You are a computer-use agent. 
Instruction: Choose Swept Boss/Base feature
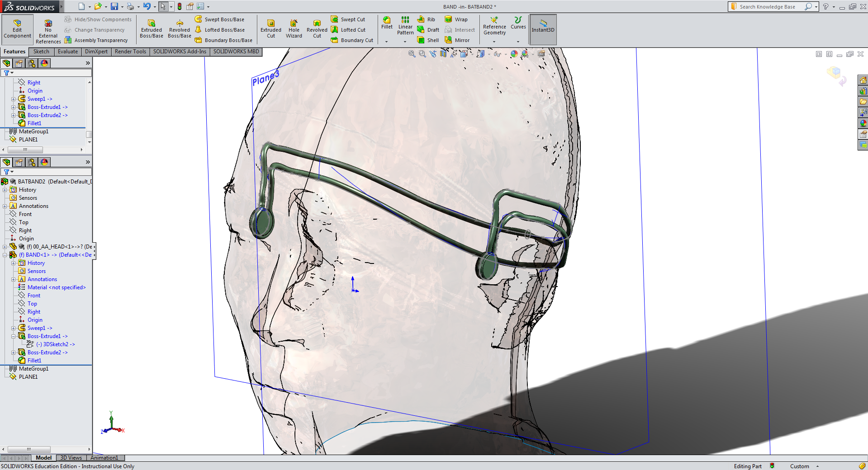point(220,19)
